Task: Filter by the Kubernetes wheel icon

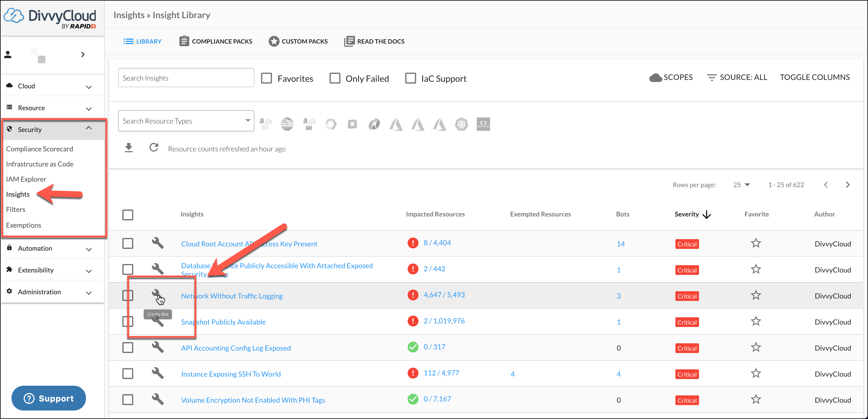Action: click(x=461, y=124)
